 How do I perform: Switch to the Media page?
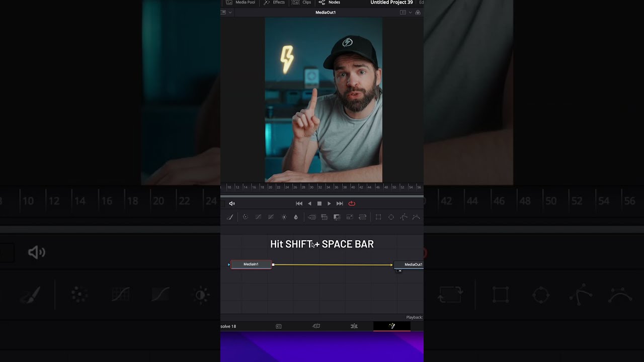click(x=279, y=326)
